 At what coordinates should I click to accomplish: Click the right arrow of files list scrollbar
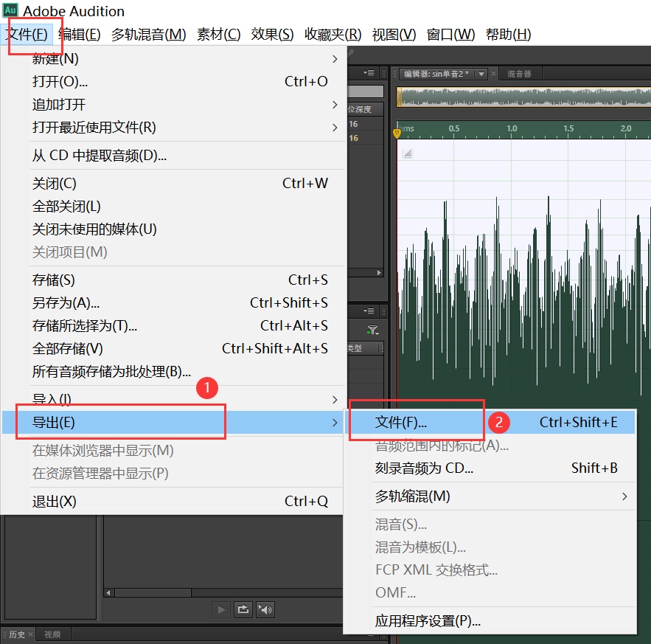(379, 273)
